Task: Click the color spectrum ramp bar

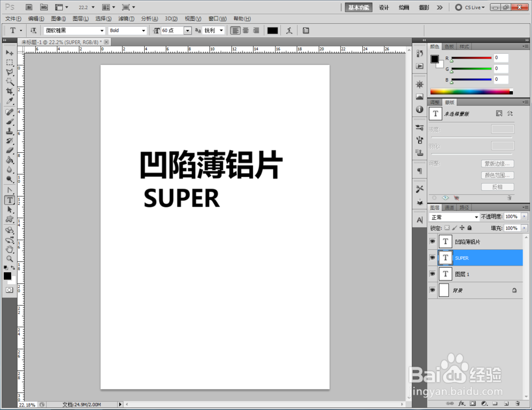Action: click(471, 92)
